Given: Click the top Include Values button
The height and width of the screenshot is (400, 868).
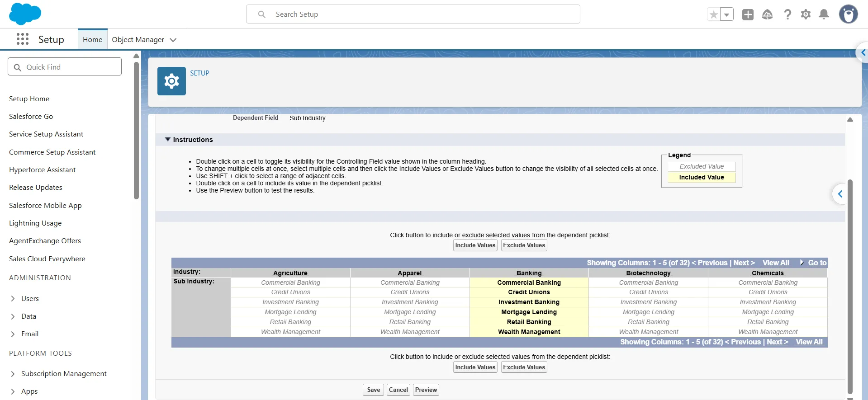Looking at the screenshot, I should [x=475, y=245].
